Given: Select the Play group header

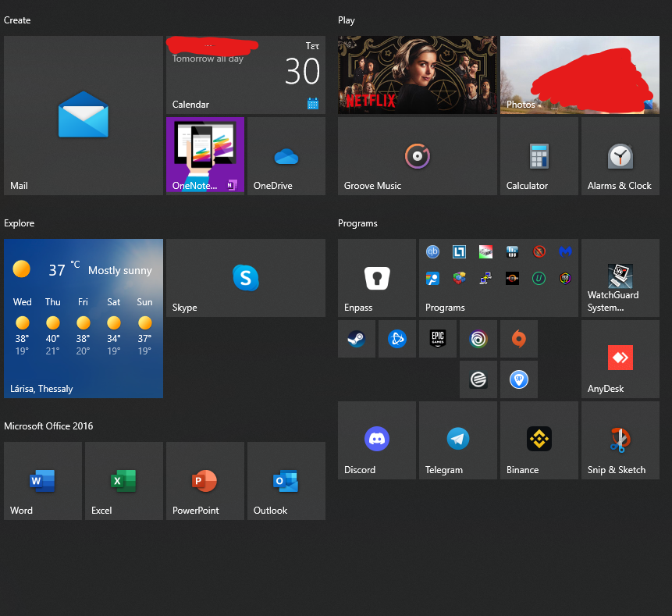Looking at the screenshot, I should pyautogui.click(x=347, y=20).
